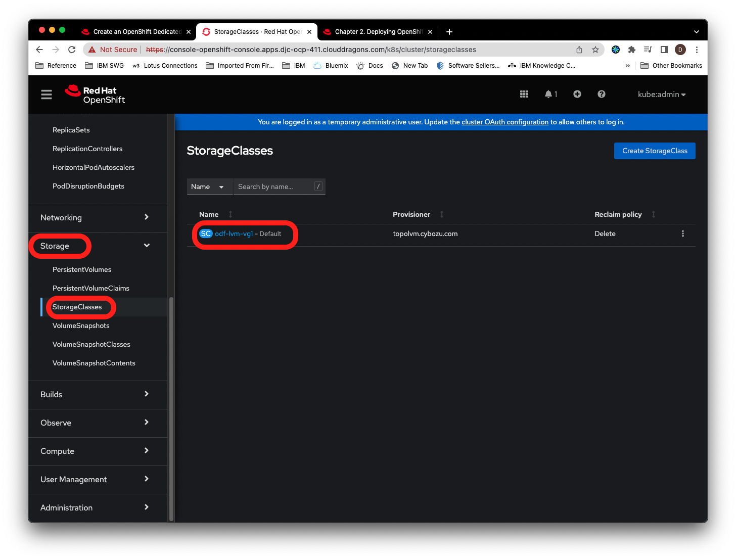
Task: Open PersistentVolumes in sidebar
Action: tap(82, 269)
